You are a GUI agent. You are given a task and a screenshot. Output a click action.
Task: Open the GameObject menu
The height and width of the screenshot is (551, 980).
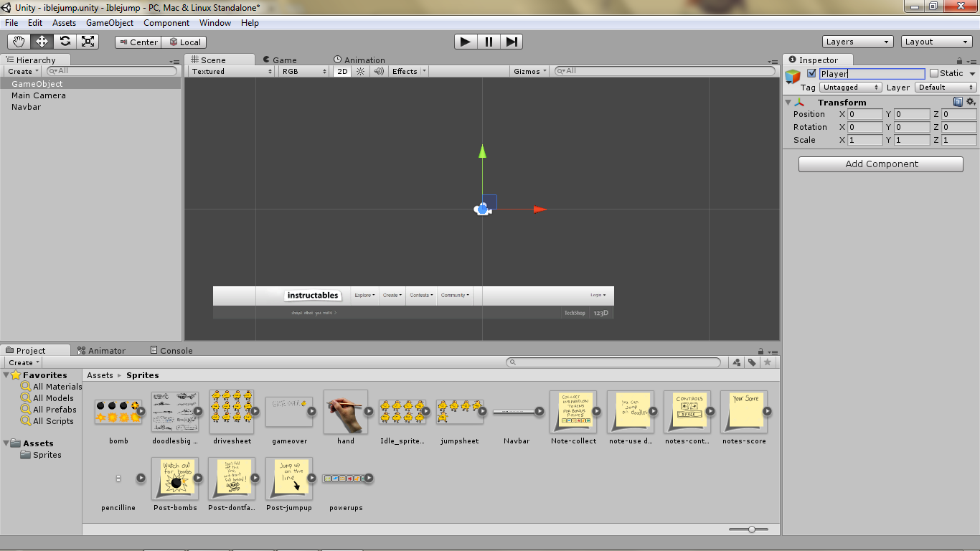click(x=108, y=22)
